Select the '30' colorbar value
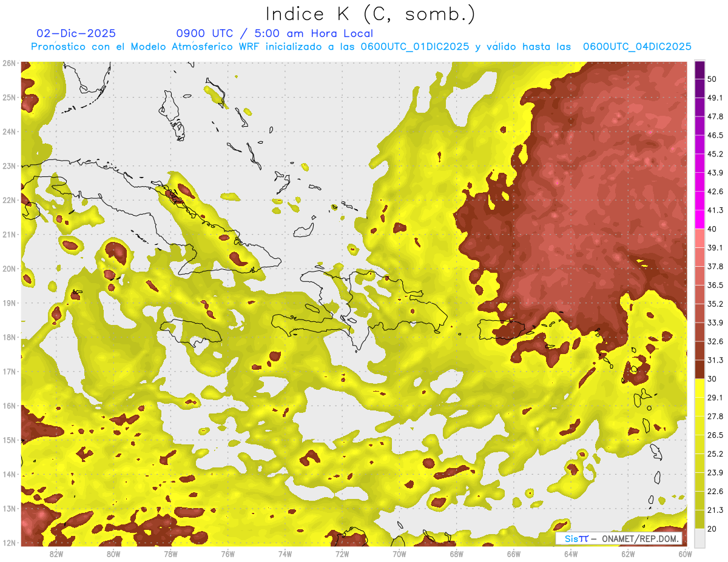 [x=712, y=379]
